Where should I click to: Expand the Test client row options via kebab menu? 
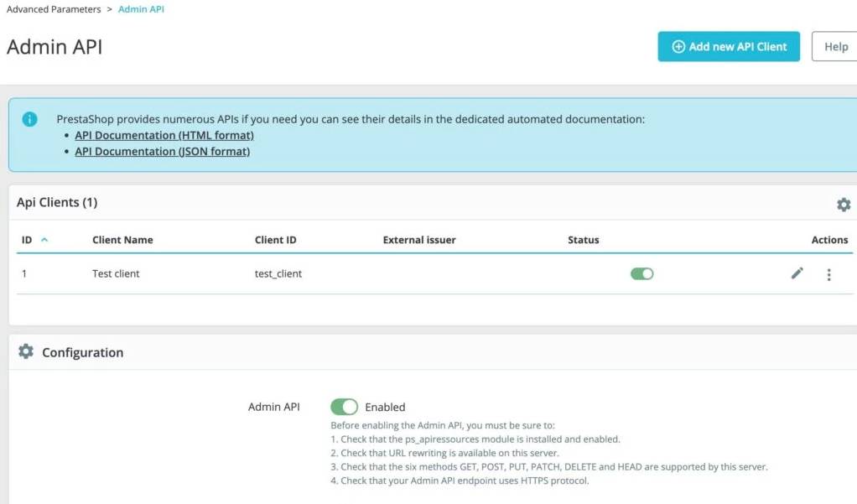828,273
